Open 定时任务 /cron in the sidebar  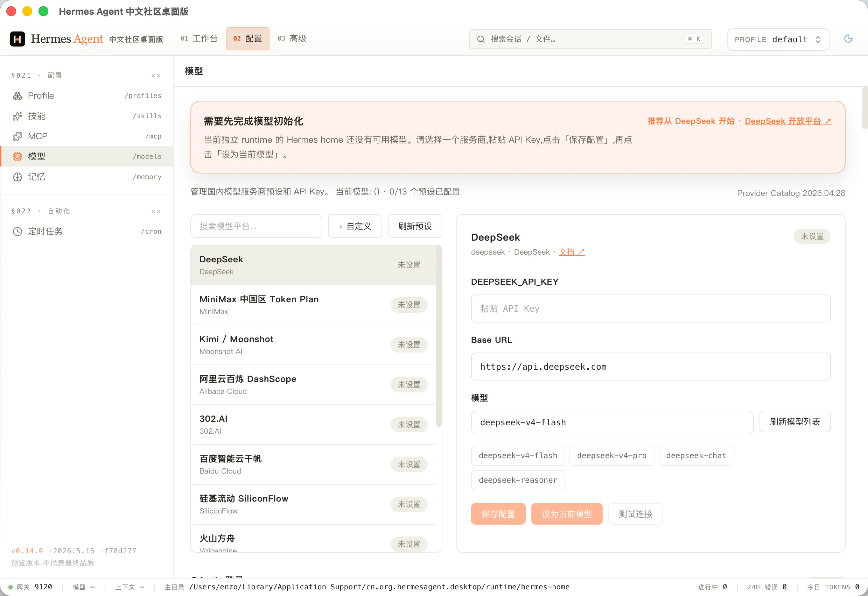pos(87,232)
